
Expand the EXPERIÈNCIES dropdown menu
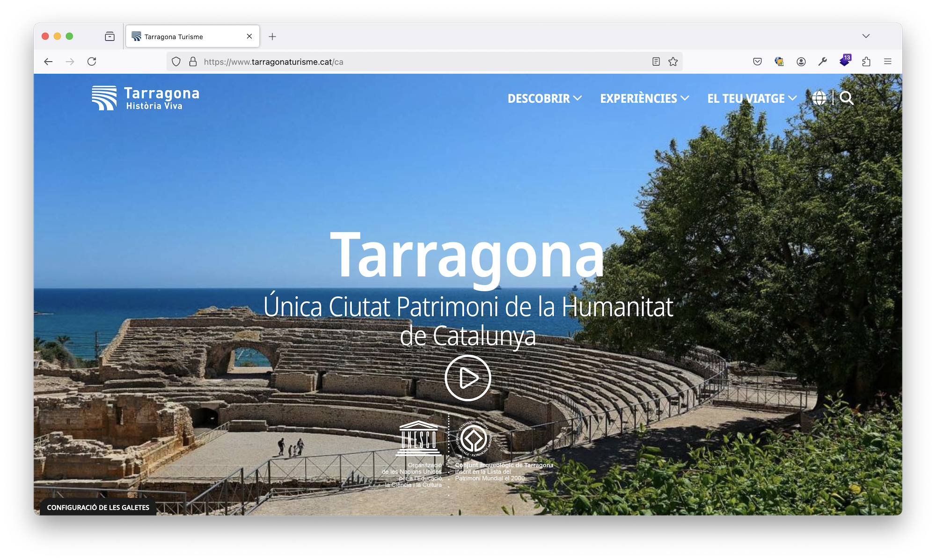click(x=644, y=99)
